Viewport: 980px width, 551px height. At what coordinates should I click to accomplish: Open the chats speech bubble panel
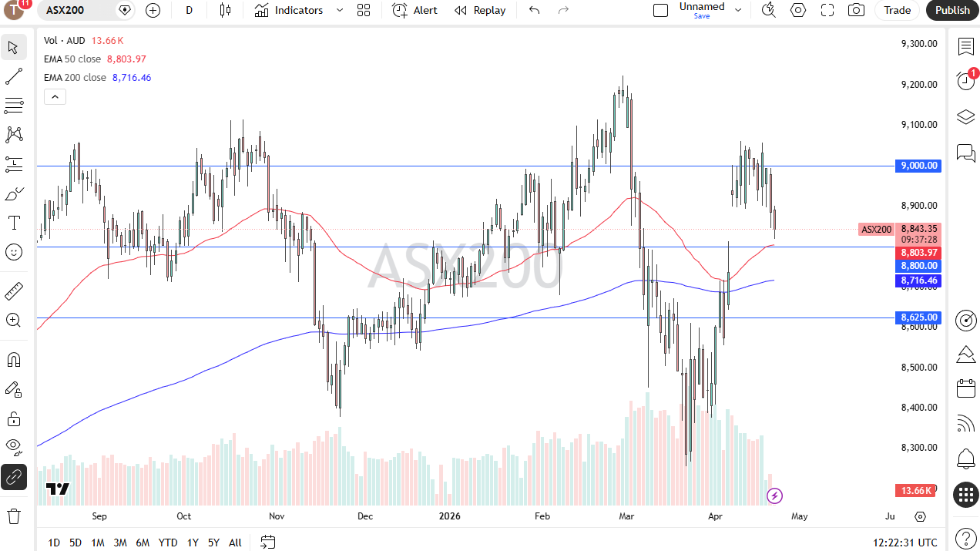pos(966,153)
